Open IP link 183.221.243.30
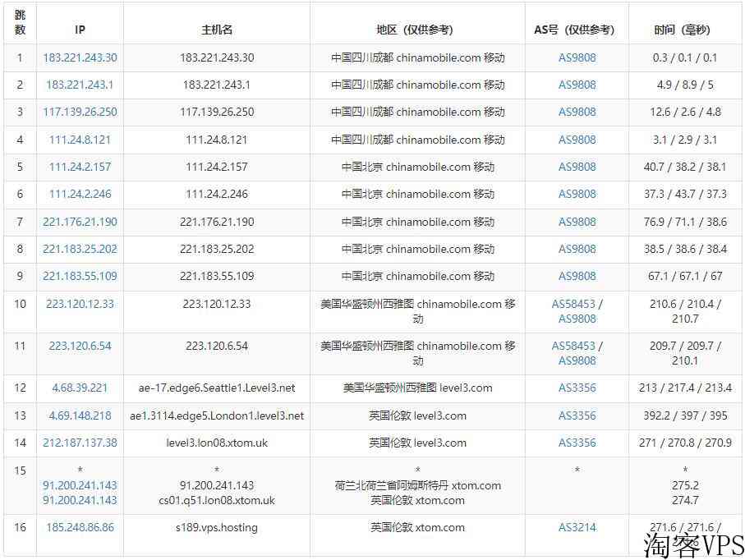Image resolution: width=745 pixels, height=560 pixels. (80, 57)
